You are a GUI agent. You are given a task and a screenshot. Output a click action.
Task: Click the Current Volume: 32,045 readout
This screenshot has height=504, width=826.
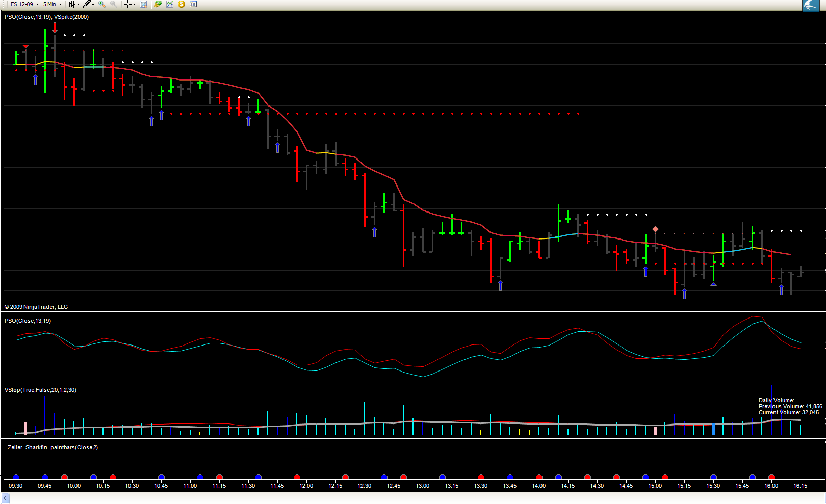789,412
